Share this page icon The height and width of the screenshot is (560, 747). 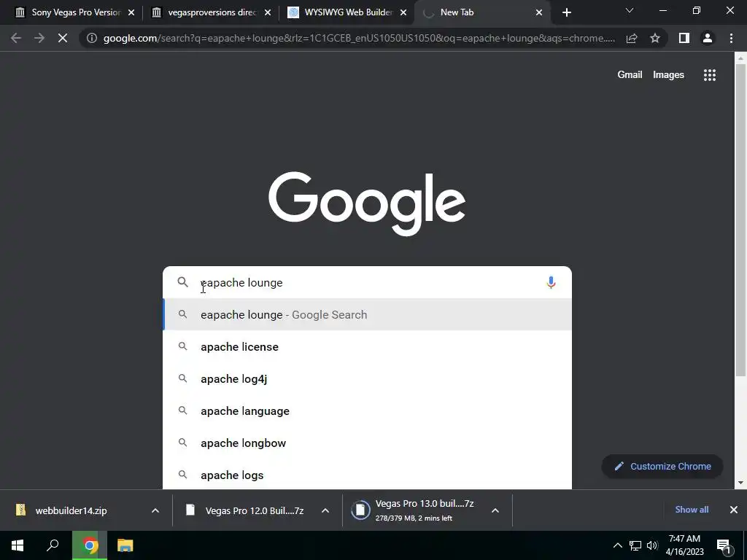[632, 38]
